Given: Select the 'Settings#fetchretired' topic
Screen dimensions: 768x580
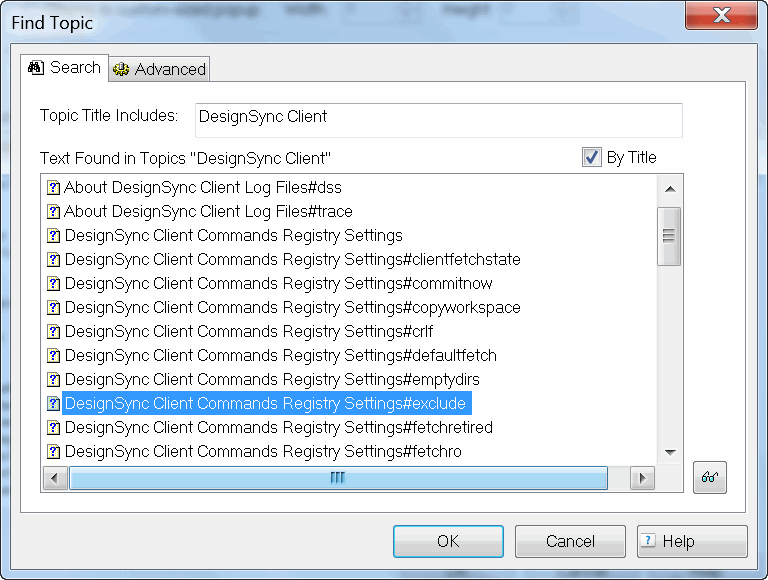Looking at the screenshot, I should pyautogui.click(x=279, y=428).
